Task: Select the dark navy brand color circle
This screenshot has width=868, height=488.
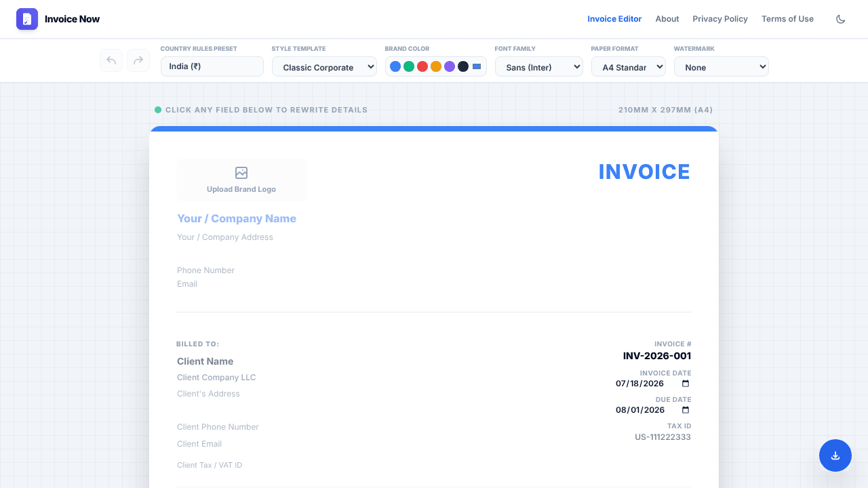Action: [x=463, y=66]
